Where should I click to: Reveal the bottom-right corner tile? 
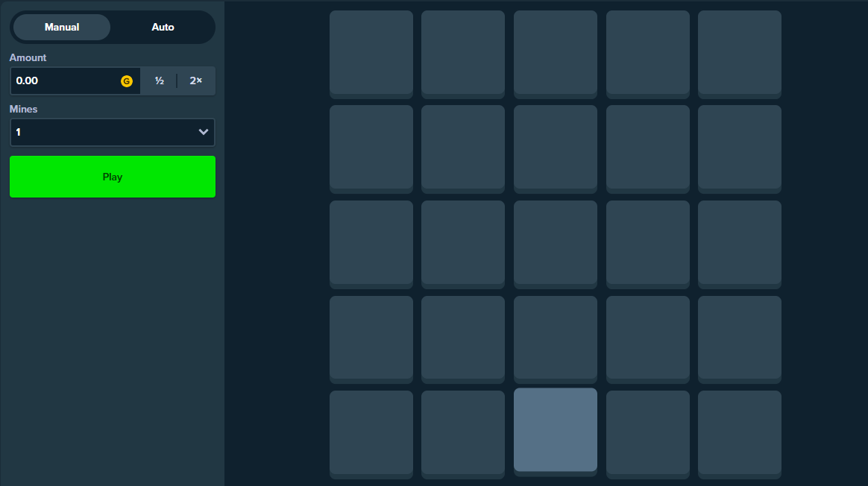740,432
